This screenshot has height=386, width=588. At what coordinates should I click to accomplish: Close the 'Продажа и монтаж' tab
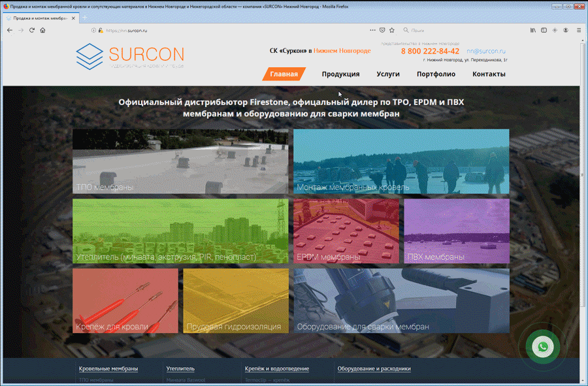pyautogui.click(x=73, y=18)
